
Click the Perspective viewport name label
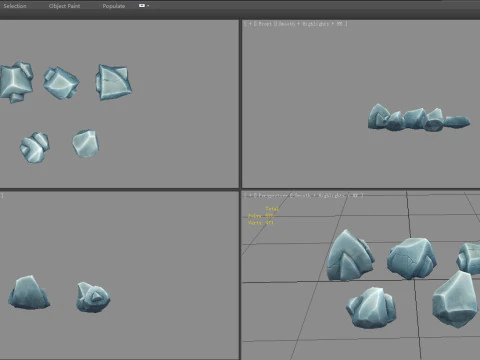[273, 195]
